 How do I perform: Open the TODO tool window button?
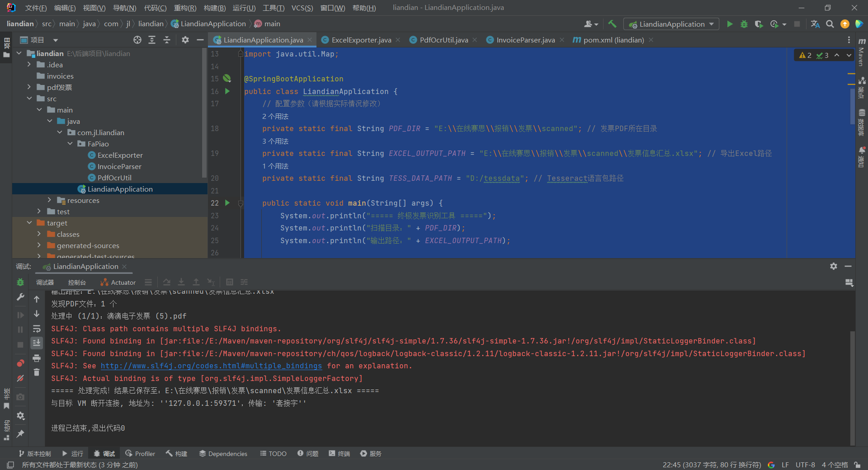[273, 453]
